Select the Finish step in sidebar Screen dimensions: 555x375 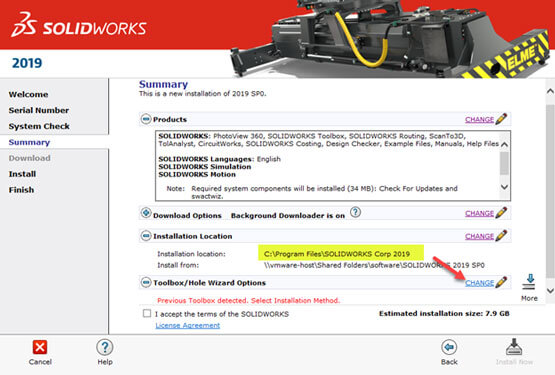click(21, 190)
